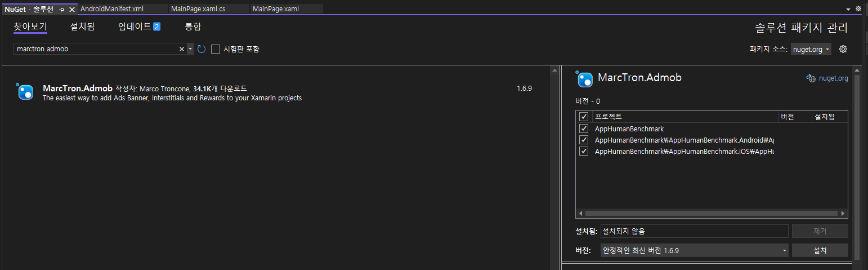Click version 1.6.9 in the result row
This screenshot has height=270, width=868.
tap(524, 88)
